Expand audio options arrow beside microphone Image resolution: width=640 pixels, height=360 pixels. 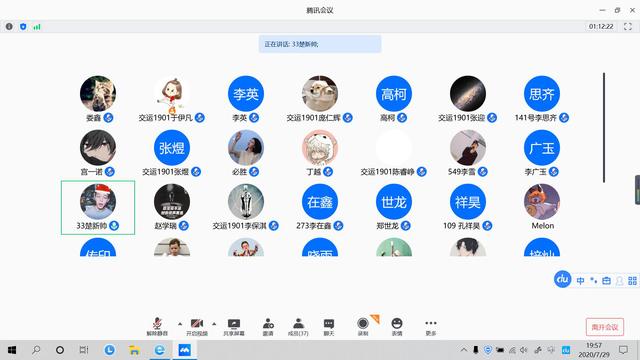[180, 324]
